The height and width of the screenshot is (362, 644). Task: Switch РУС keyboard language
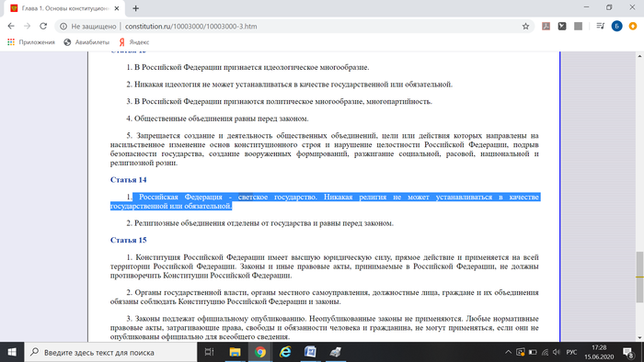point(571,352)
